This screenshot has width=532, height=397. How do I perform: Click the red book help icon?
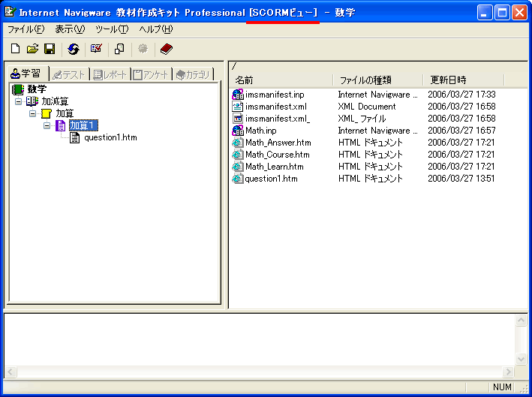167,49
